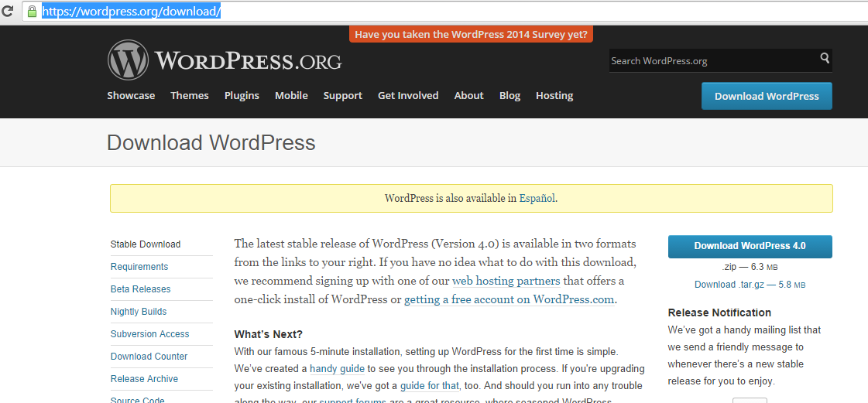Click the Download WordPress page heading

(x=211, y=142)
